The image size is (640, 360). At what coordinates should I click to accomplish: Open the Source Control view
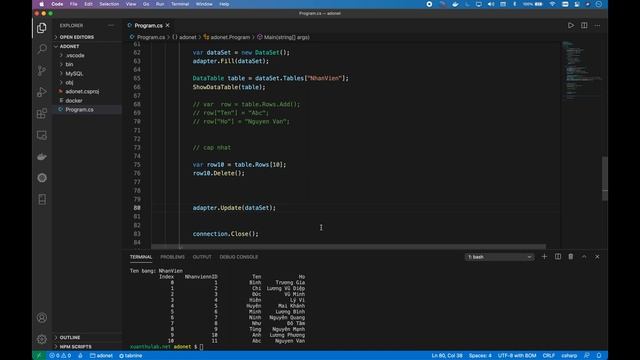click(x=42, y=71)
